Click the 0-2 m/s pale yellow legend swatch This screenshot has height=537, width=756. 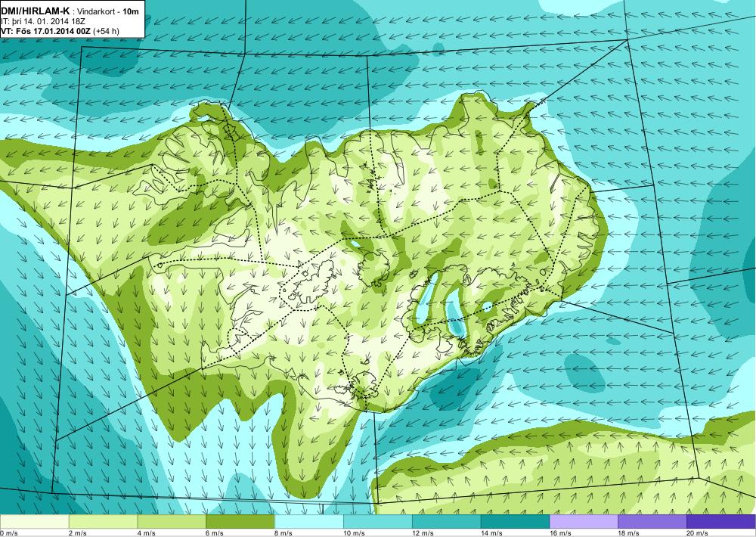(x=34, y=522)
